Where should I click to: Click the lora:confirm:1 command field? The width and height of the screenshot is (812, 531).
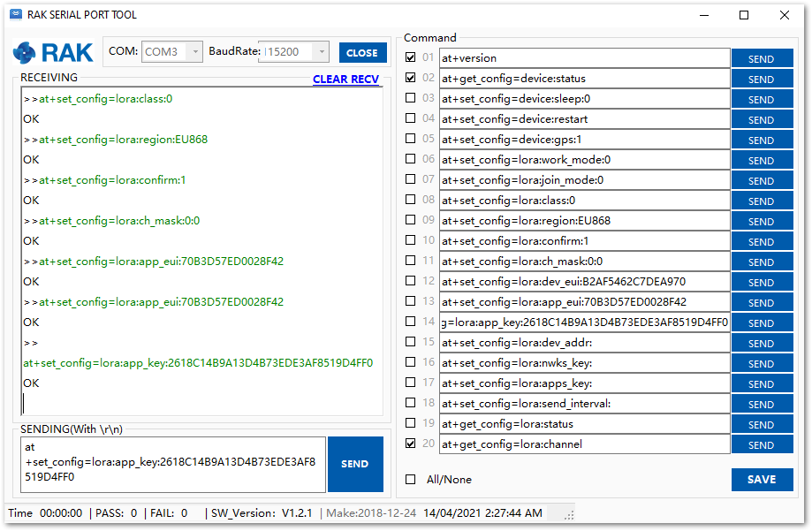[x=585, y=241]
